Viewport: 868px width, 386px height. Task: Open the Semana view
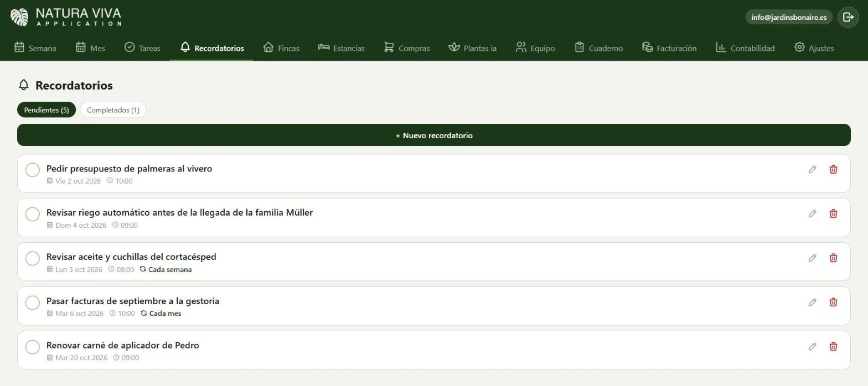(x=35, y=48)
